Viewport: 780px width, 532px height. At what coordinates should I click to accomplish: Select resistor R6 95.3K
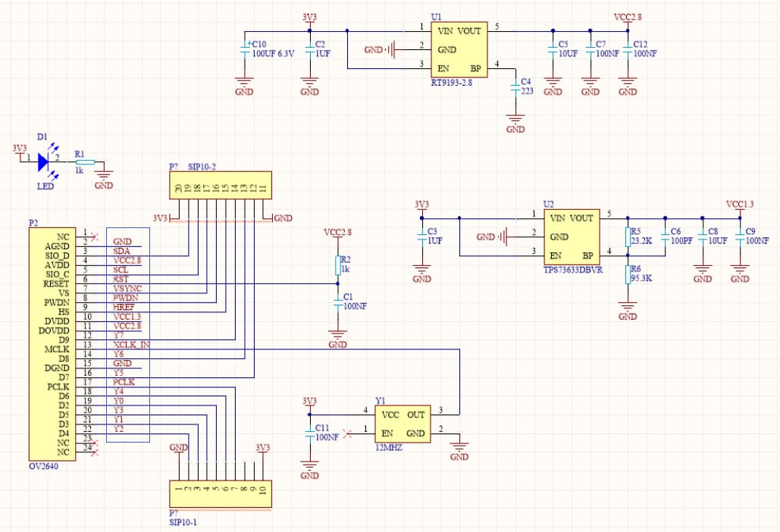[x=628, y=274]
